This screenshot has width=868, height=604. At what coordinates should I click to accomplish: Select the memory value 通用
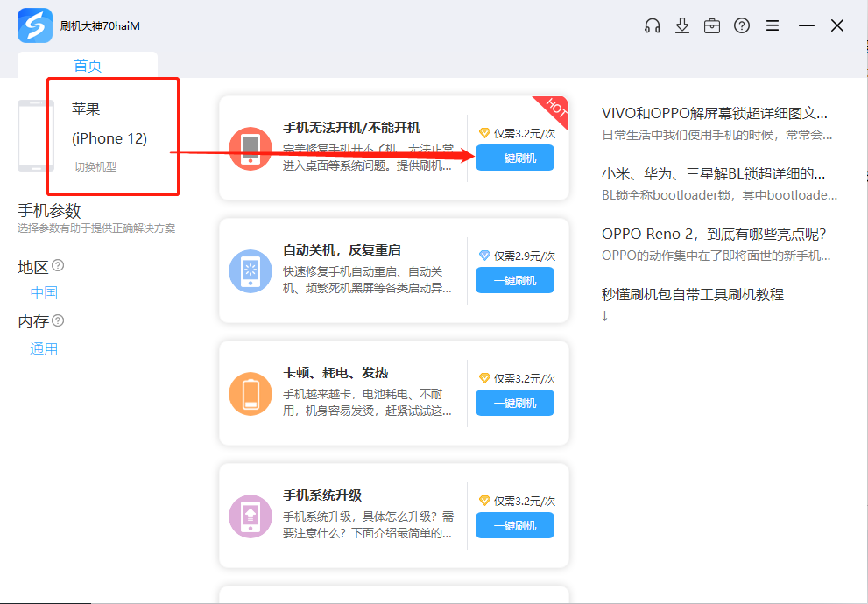pyautogui.click(x=44, y=349)
